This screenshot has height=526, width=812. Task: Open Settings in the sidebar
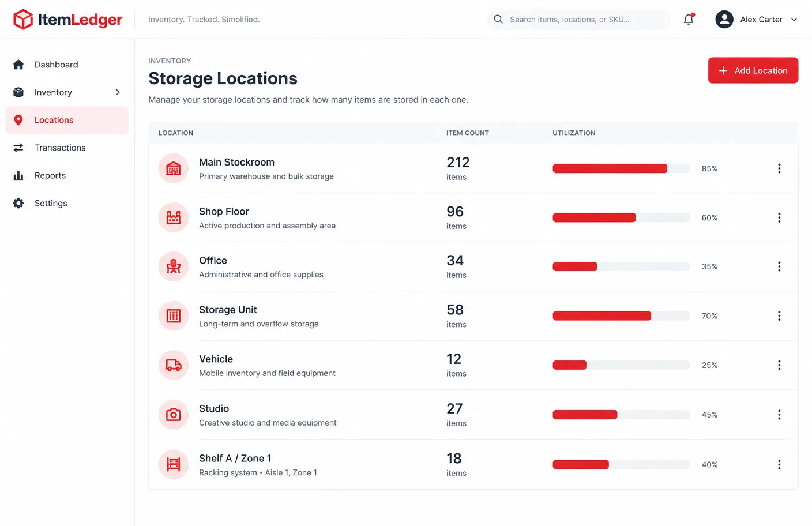(67, 203)
